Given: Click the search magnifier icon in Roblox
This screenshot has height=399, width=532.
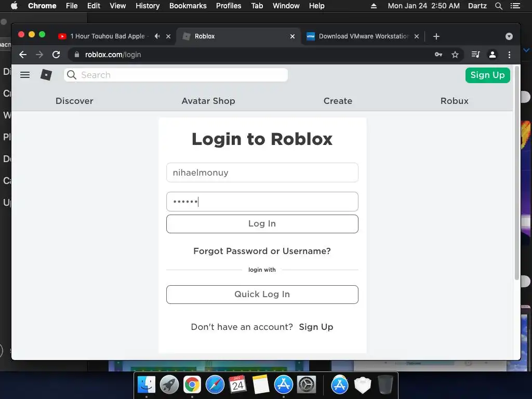Looking at the screenshot, I should click(72, 75).
